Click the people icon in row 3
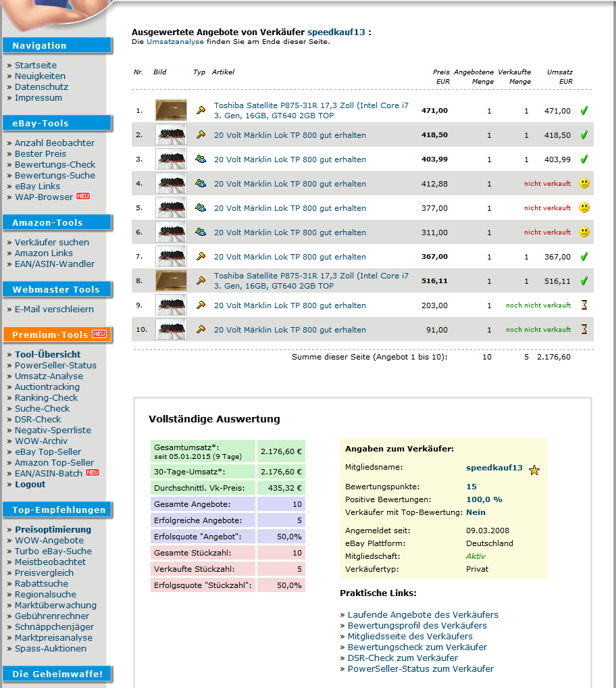Image resolution: width=616 pixels, height=688 pixels. coord(200,159)
